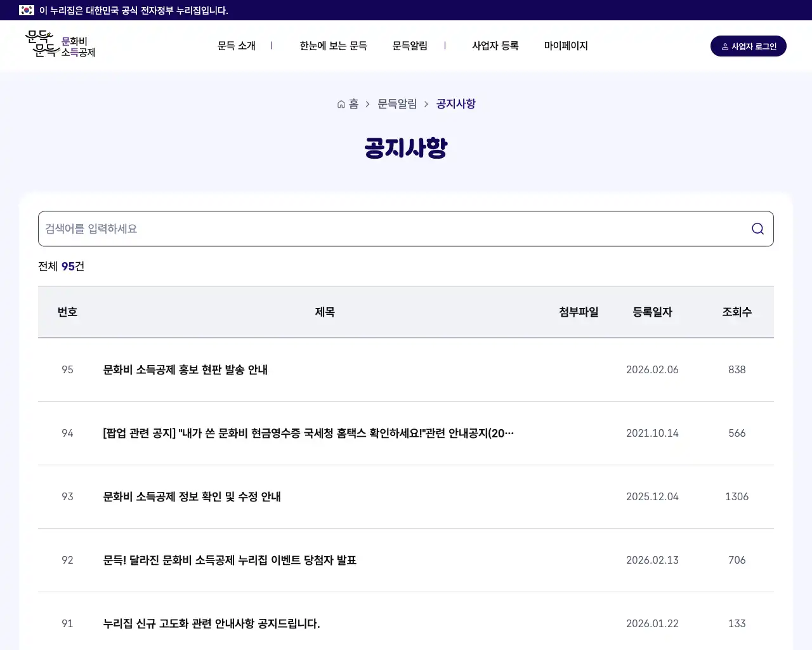Open the 한눈에 보는 문득 menu

click(x=332, y=46)
